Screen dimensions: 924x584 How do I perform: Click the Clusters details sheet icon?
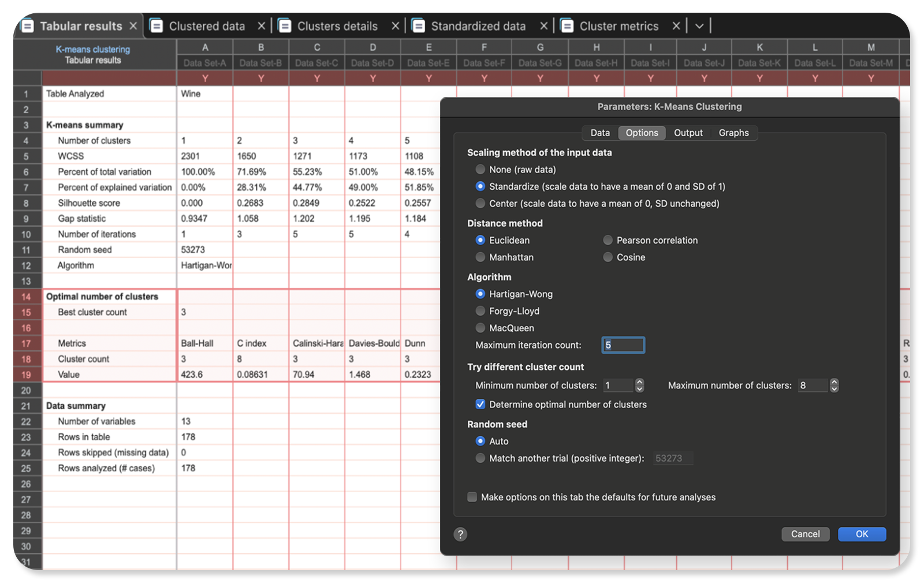point(284,26)
